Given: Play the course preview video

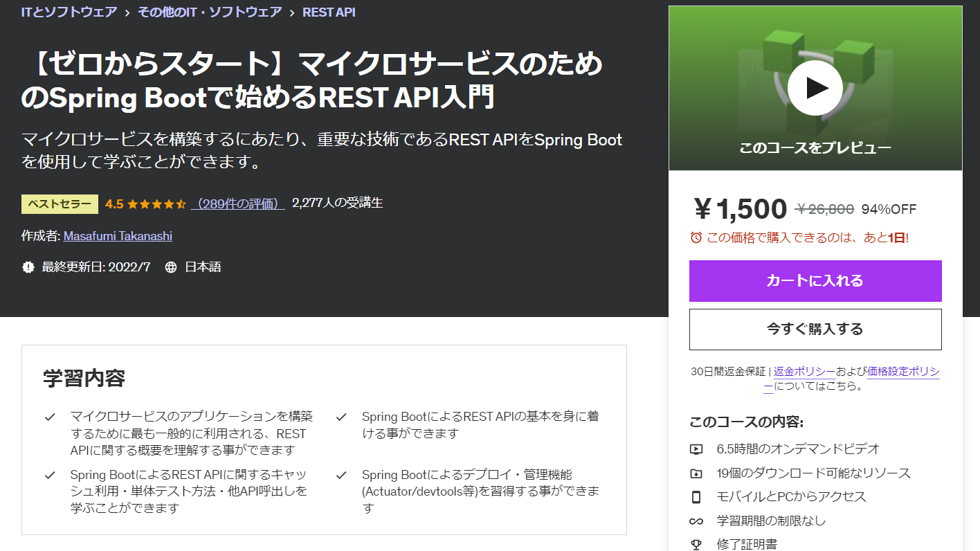Looking at the screenshot, I should (x=815, y=88).
